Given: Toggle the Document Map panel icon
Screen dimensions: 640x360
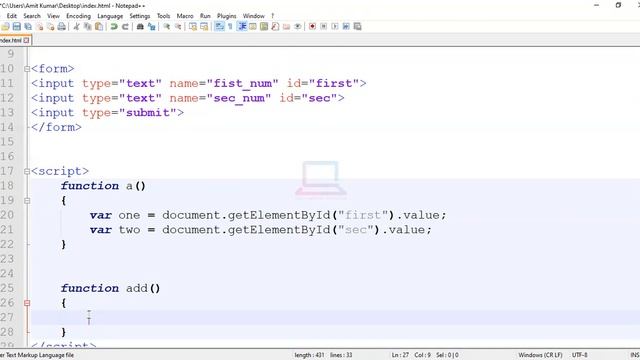Looking at the screenshot, I should click(x=264, y=27).
